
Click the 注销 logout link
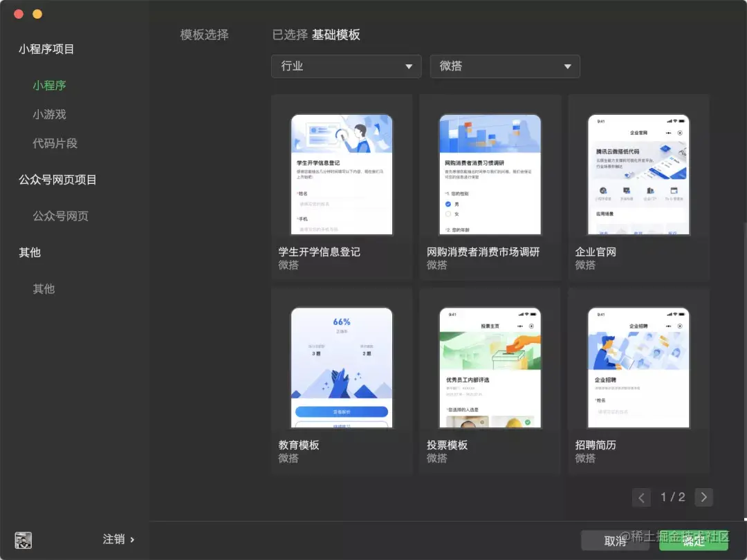tap(113, 539)
